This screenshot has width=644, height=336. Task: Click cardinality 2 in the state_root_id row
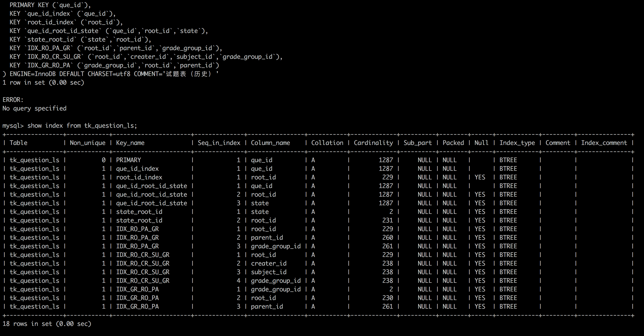[x=391, y=212]
